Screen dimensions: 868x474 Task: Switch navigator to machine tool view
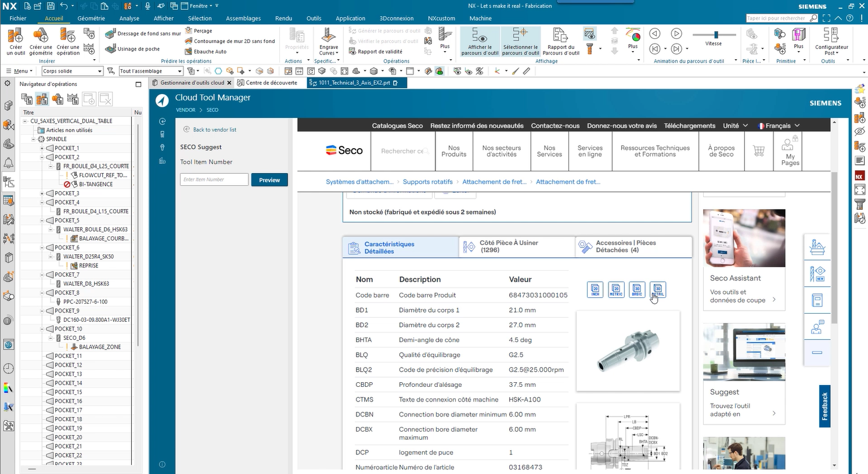42,99
